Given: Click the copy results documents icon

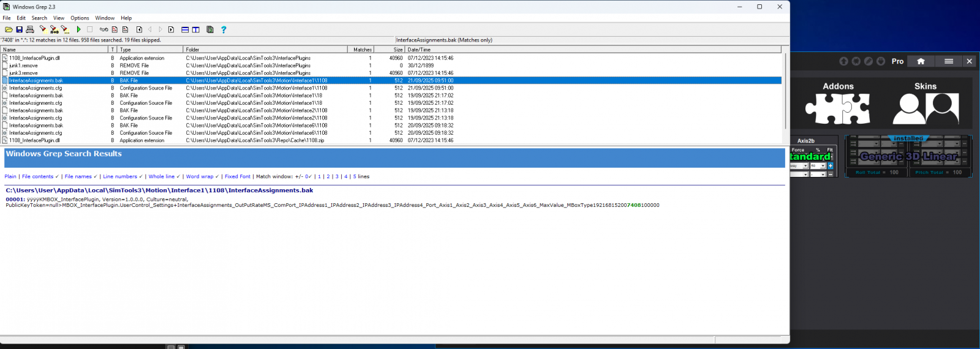Looking at the screenshot, I should (x=210, y=29).
